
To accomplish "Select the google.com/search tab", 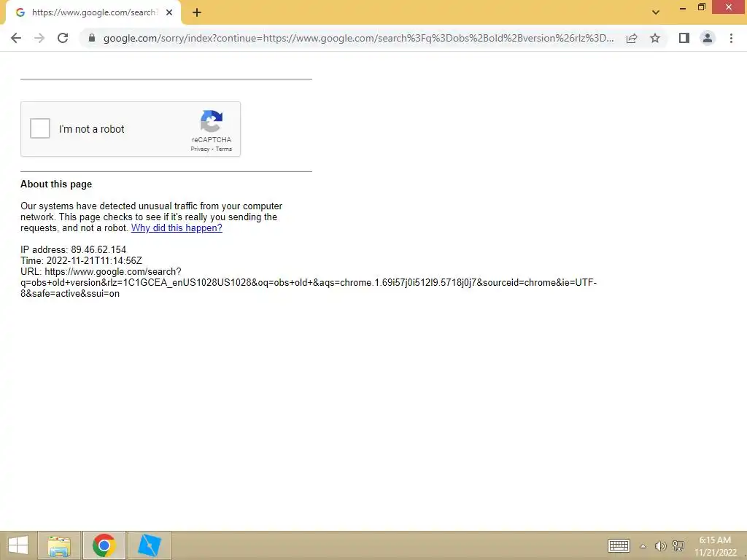I will pyautogui.click(x=93, y=13).
